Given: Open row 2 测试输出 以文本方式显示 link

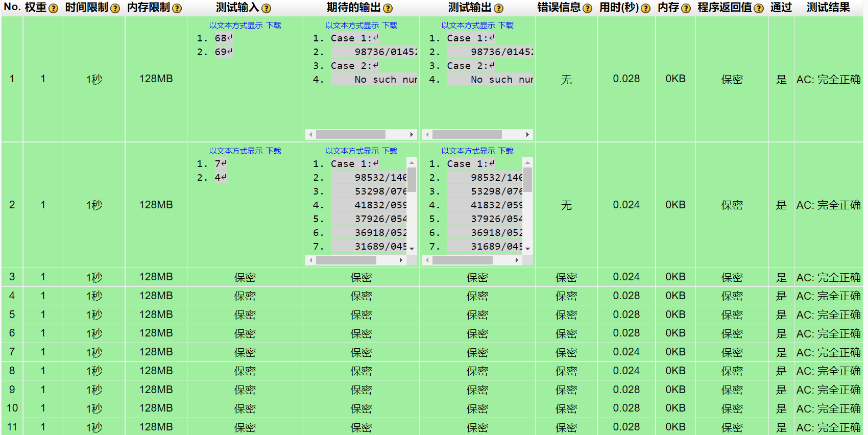Looking at the screenshot, I should point(468,151).
